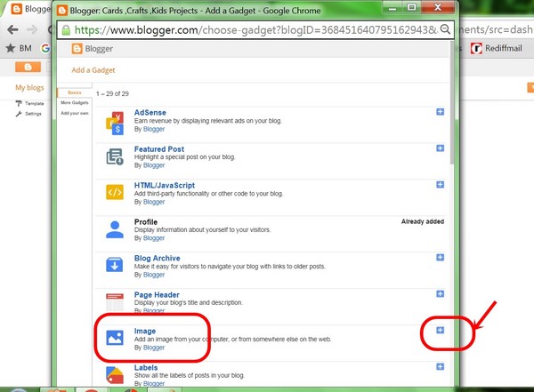The width and height of the screenshot is (534, 392).
Task: Click the AdSense gadget icon
Action: (115, 123)
